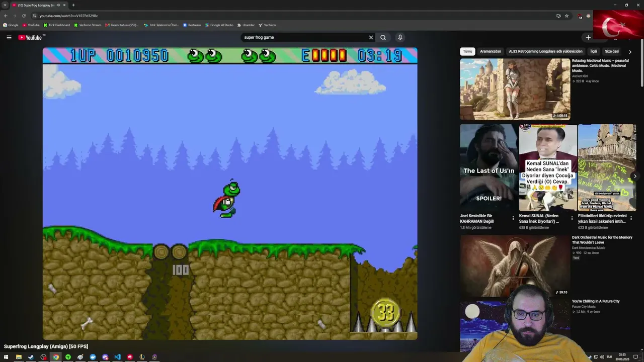
Task: Open more options for Kemal SUNAL short
Action: point(572,218)
